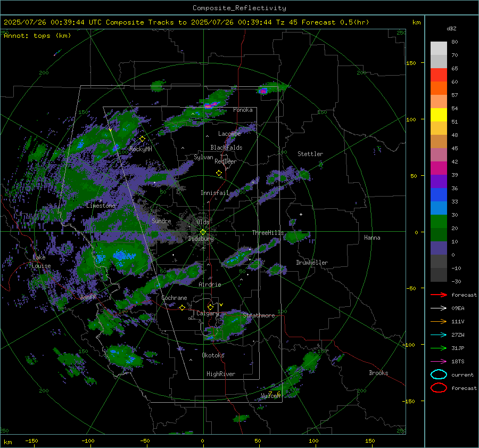The width and height of the screenshot is (479, 448).
Task: Click the white plus marker northeast of Drumheller
Action: pyautogui.click(x=301, y=214)
